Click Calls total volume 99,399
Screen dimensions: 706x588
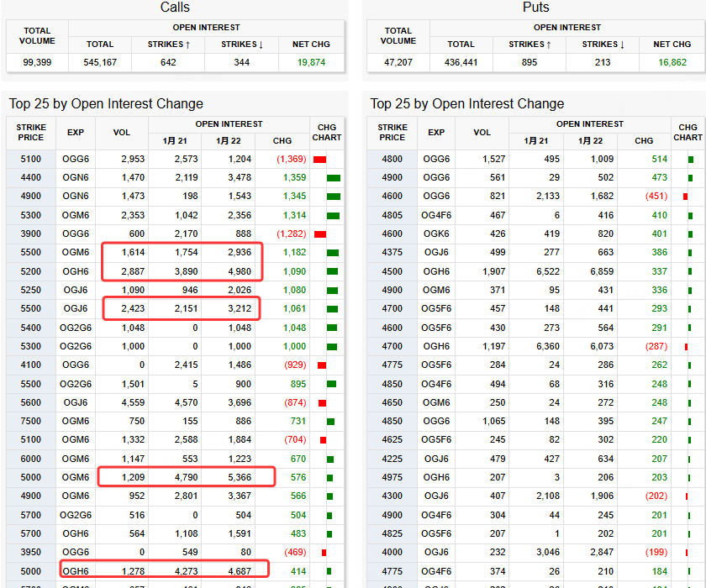(x=37, y=62)
